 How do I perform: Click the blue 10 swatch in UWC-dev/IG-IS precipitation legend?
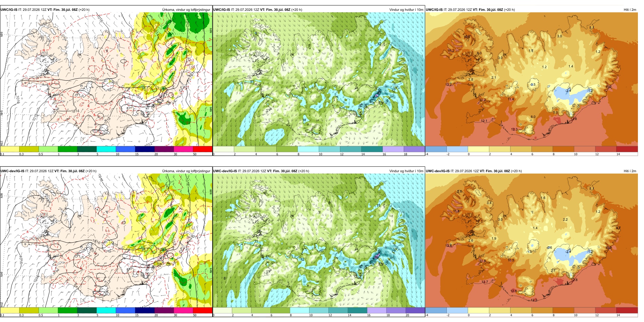(x=125, y=310)
